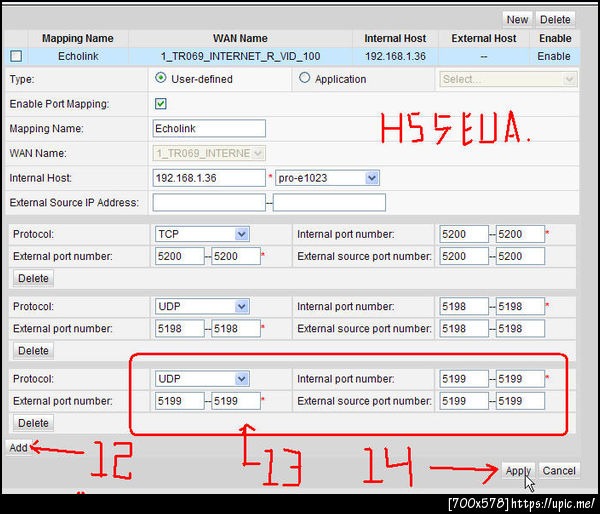Select the Application type radio
The width and height of the screenshot is (600, 514).
point(304,78)
